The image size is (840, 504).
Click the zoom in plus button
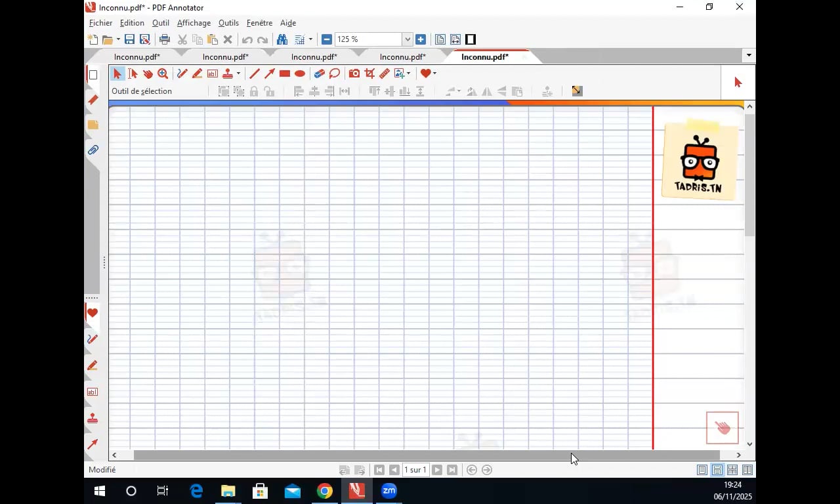click(421, 39)
